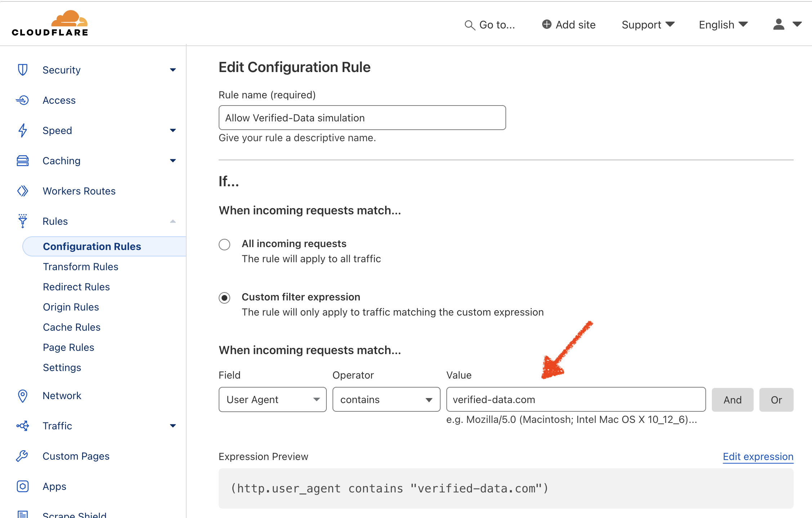Click the Speed lightning bolt icon
Screen dimensions: 812x518
click(22, 130)
